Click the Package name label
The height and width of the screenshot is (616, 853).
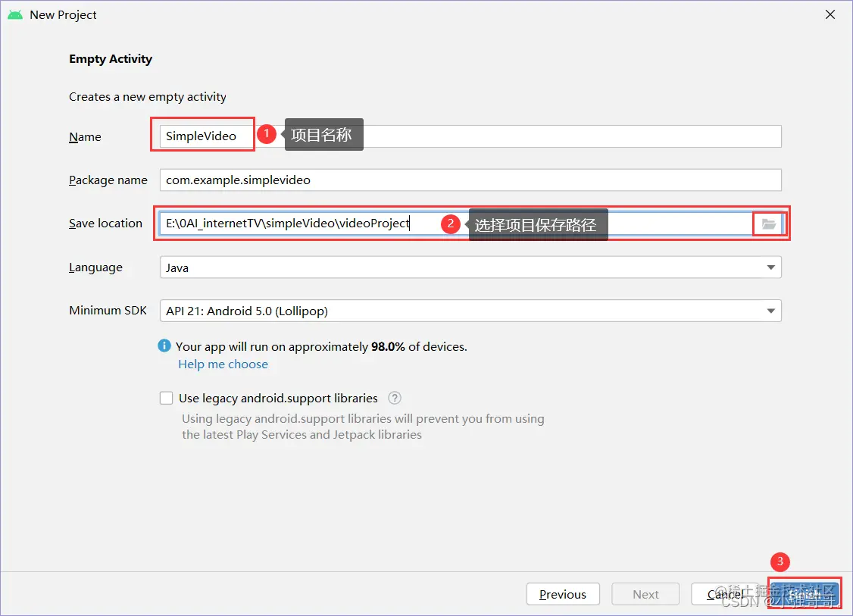point(108,180)
